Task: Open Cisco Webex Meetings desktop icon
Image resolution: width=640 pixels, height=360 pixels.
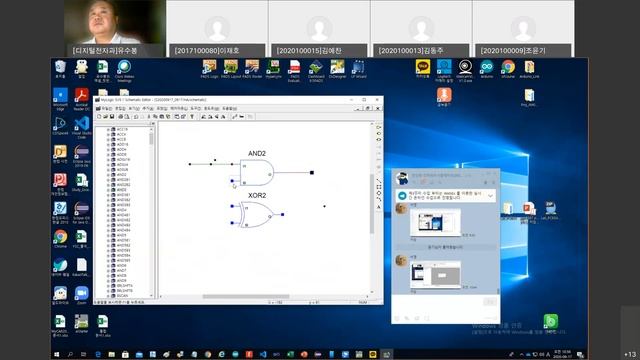Action: pos(124,70)
